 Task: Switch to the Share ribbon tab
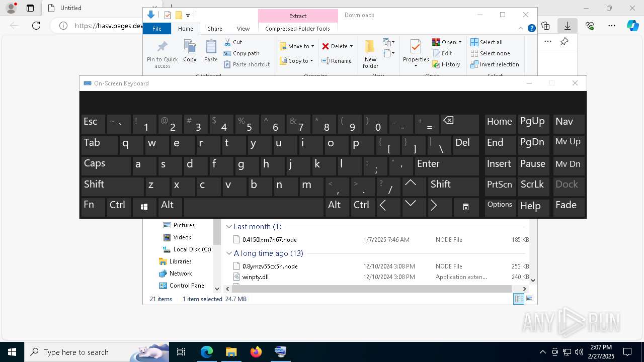pyautogui.click(x=215, y=29)
